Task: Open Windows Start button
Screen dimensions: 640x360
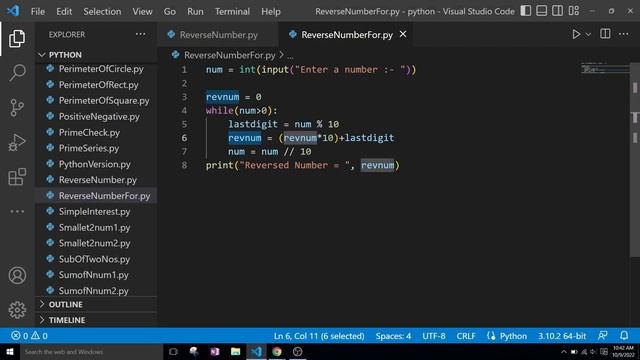Action: pos(10,352)
